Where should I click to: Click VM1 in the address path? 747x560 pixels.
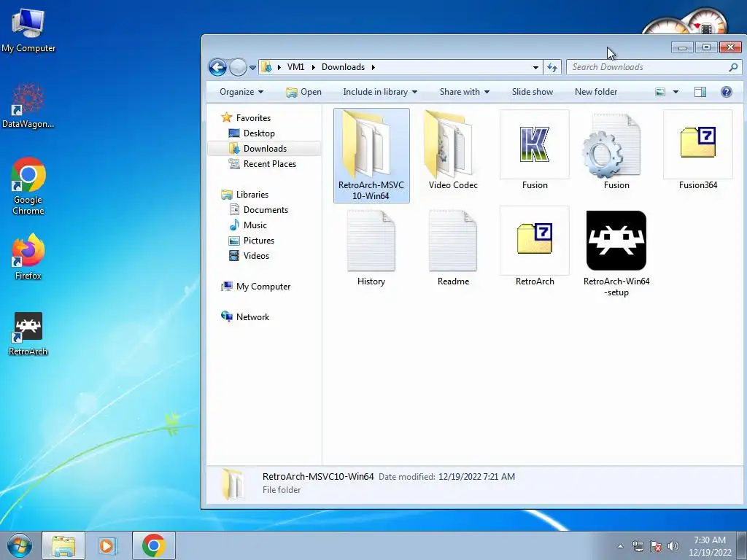[295, 67]
